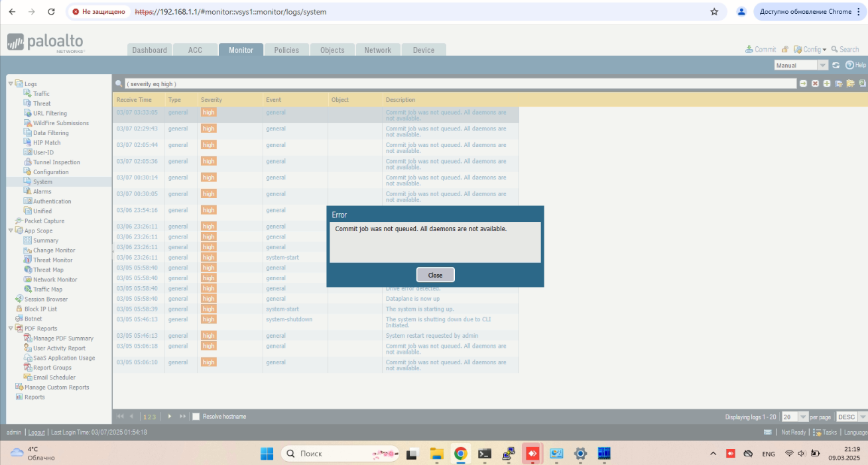
Task: Open WildFire Submissions logs
Action: click(x=60, y=123)
